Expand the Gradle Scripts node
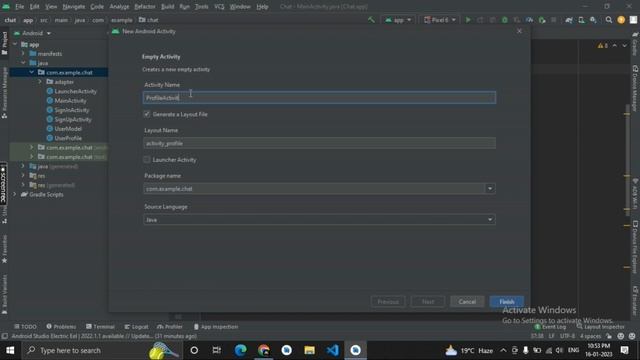 pyautogui.click(x=15, y=194)
